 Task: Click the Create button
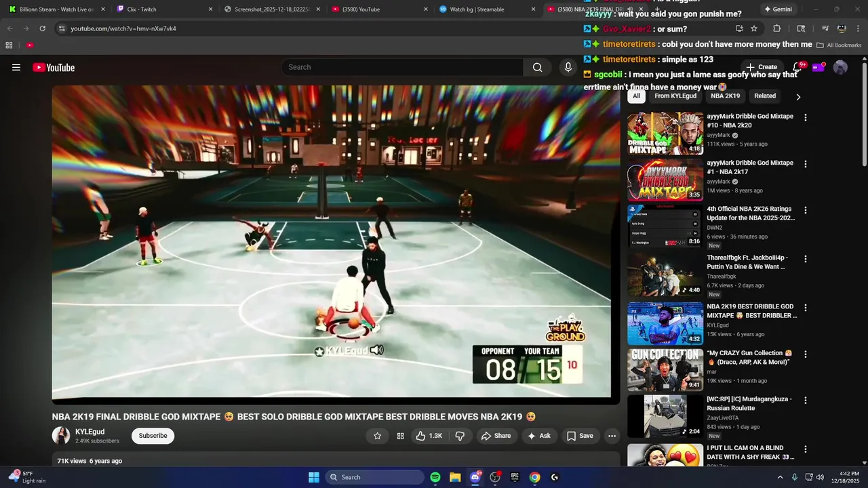[x=762, y=67]
